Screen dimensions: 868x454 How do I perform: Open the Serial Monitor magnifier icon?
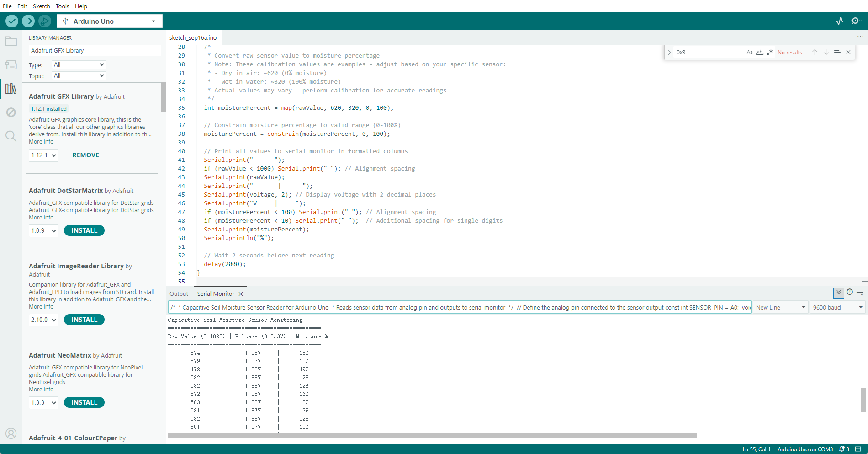[x=856, y=21]
